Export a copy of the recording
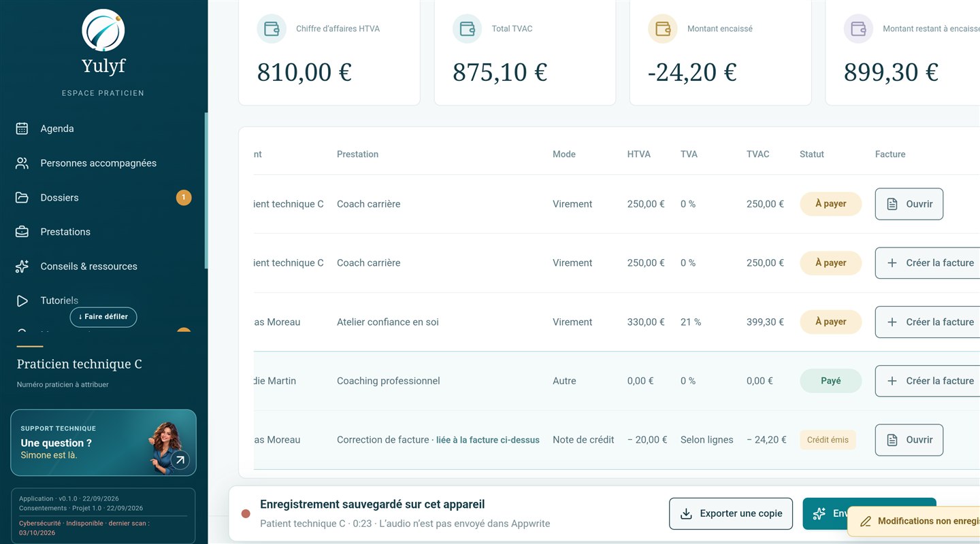980x544 pixels. (x=731, y=513)
